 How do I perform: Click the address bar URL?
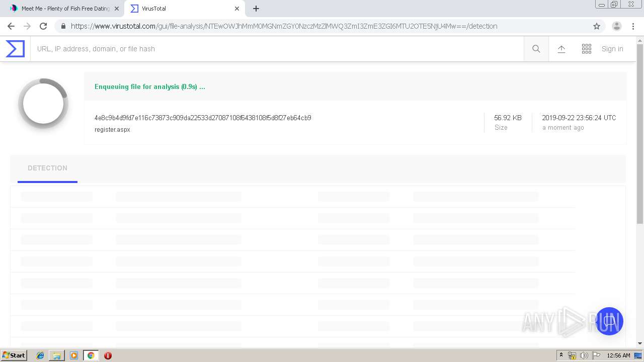[284, 26]
